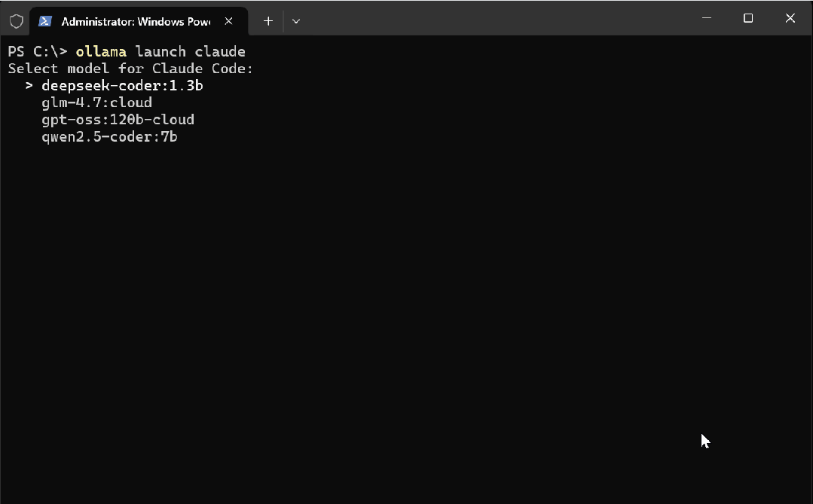Image resolution: width=813 pixels, height=504 pixels.
Task: Close the Administrator: Windows PowerShell tab
Action: [x=228, y=21]
